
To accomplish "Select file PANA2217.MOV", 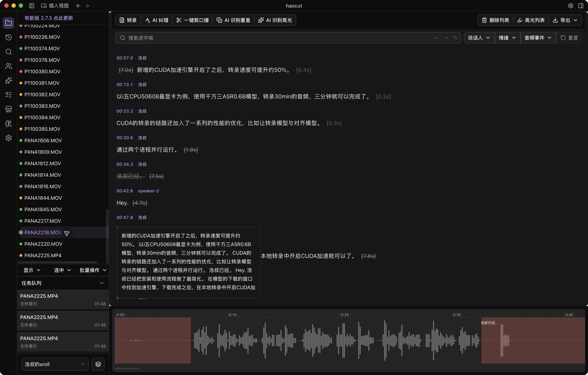I will coord(42,221).
